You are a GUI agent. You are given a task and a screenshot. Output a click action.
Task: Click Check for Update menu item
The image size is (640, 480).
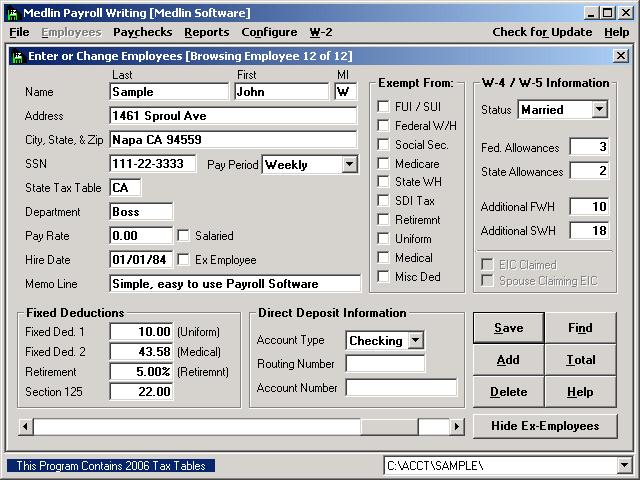tap(542, 32)
